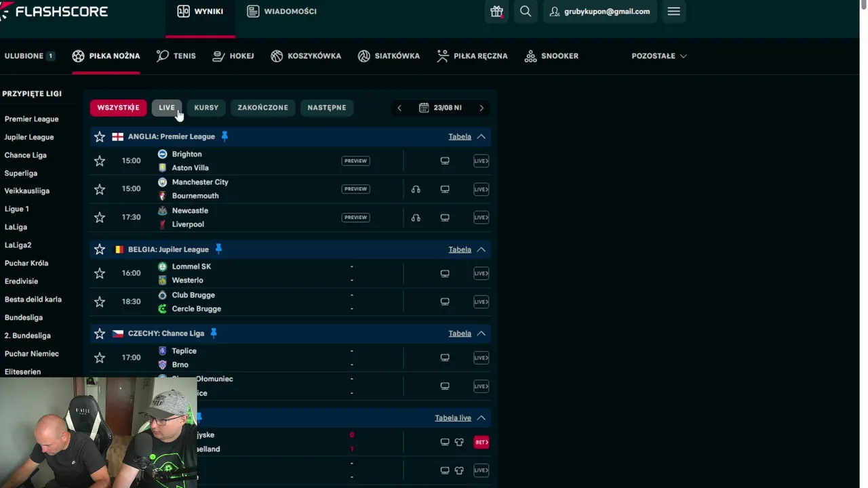Go to previous day arrow
Image resolution: width=868 pixels, height=488 pixels.
point(399,108)
